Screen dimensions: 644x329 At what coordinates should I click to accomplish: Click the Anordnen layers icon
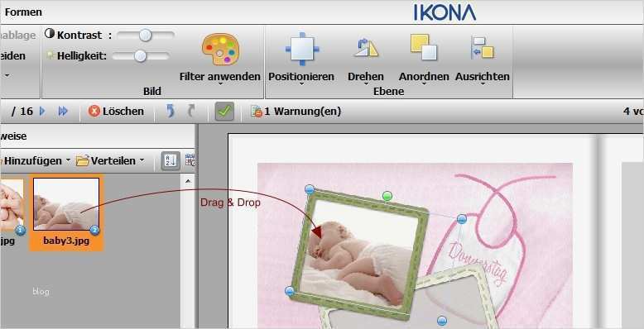pyautogui.click(x=424, y=47)
